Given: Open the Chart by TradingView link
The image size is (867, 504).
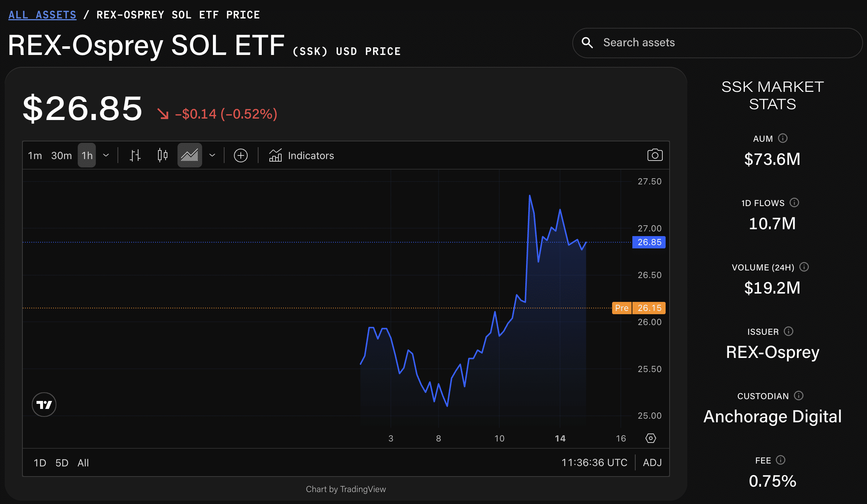Looking at the screenshot, I should click(346, 489).
